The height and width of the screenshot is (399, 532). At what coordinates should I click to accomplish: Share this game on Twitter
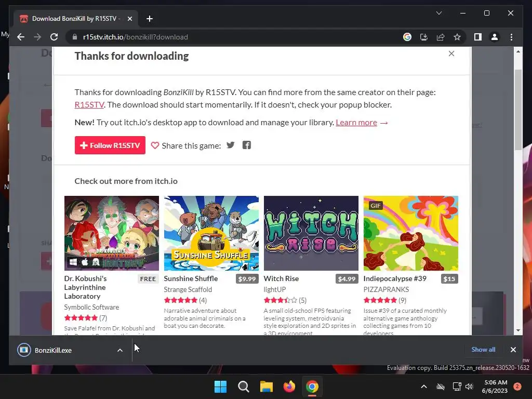tap(230, 145)
